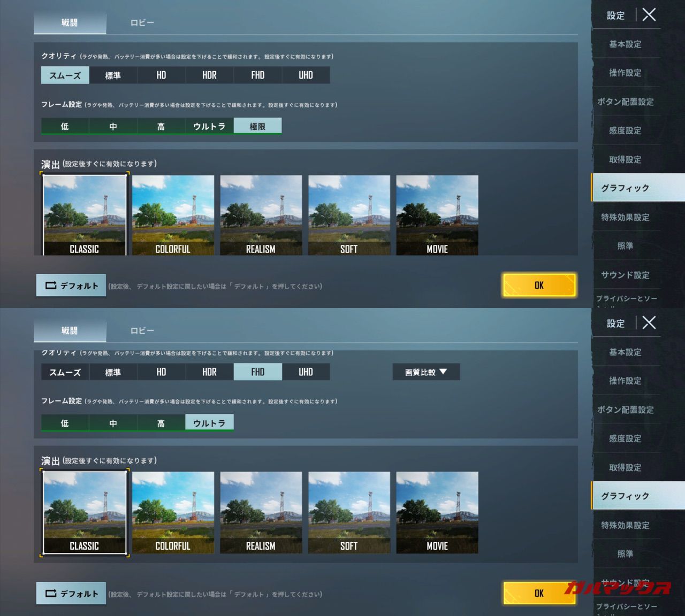Switch to the ロビー tab

pos(141,23)
